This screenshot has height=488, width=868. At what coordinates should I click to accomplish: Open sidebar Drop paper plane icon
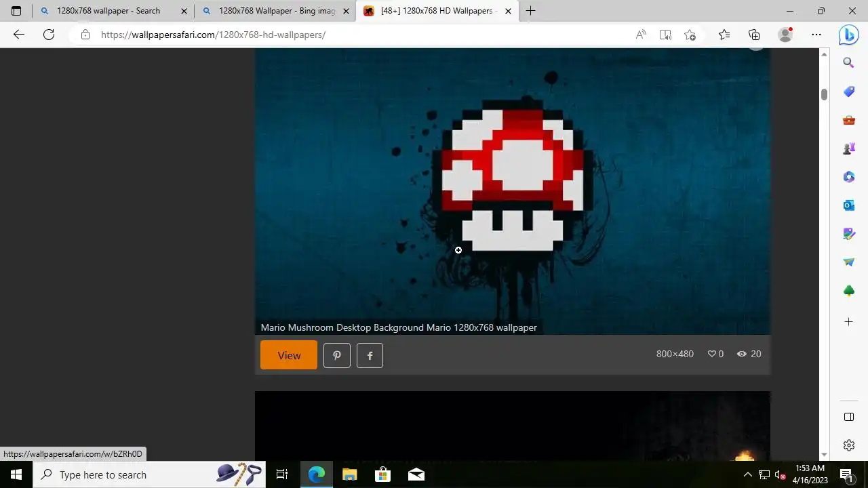click(x=848, y=262)
